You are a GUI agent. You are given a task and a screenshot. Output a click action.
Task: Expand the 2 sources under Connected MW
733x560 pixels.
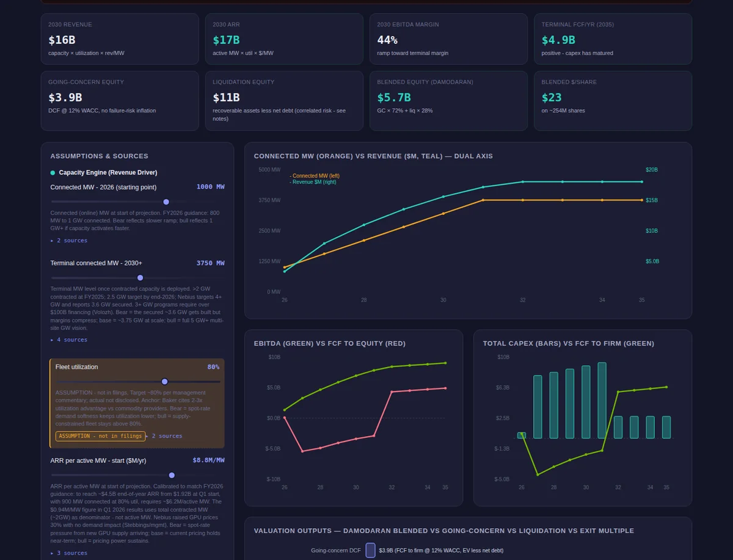click(x=69, y=241)
